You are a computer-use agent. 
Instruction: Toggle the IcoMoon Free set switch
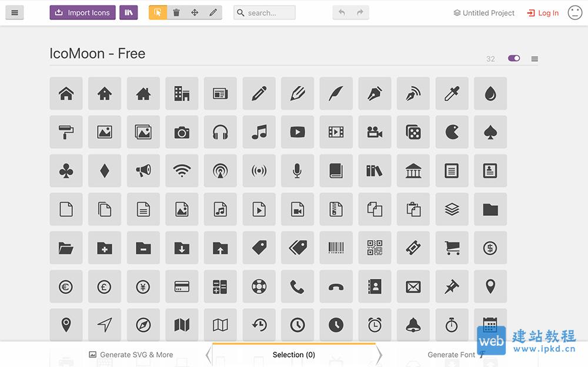tap(514, 58)
